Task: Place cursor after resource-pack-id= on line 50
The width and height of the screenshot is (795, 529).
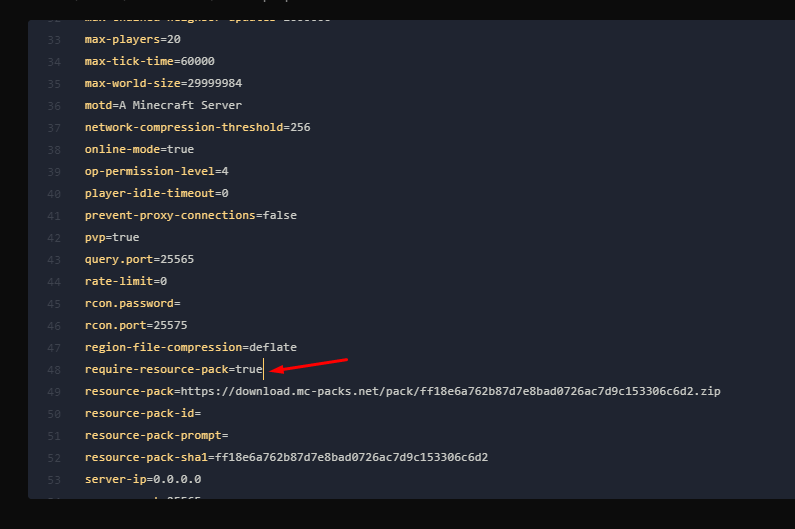Action: tap(202, 413)
